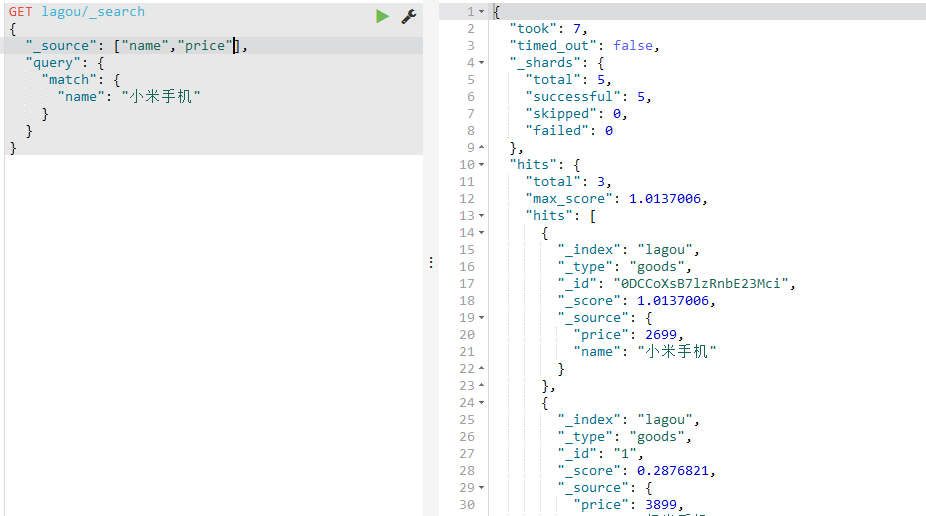Click the "took": 7 response line
Screen dimensions: 926x516
tap(548, 29)
